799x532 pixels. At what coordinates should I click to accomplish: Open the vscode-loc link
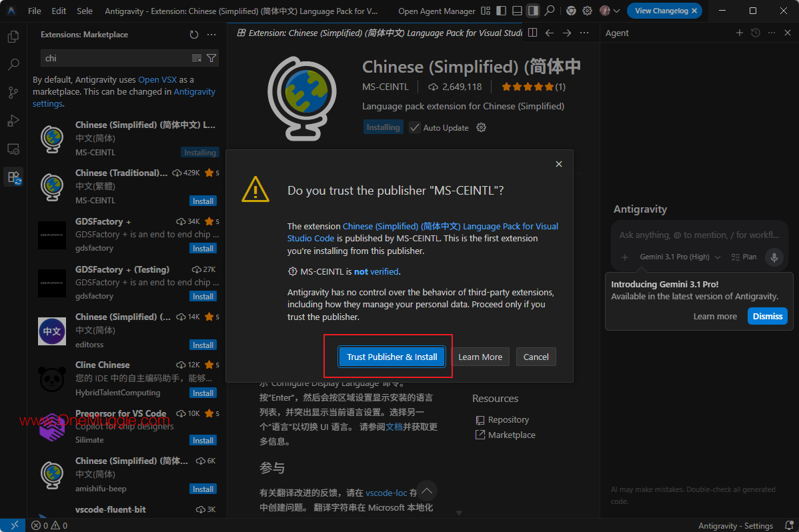386,493
